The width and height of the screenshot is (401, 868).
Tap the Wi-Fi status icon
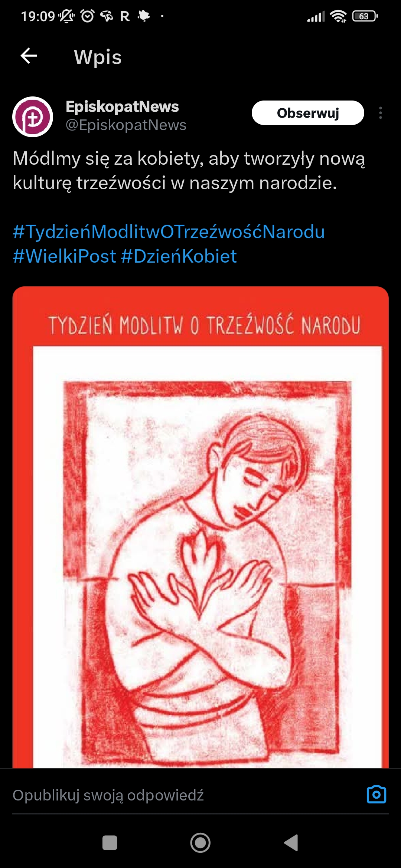tap(338, 16)
